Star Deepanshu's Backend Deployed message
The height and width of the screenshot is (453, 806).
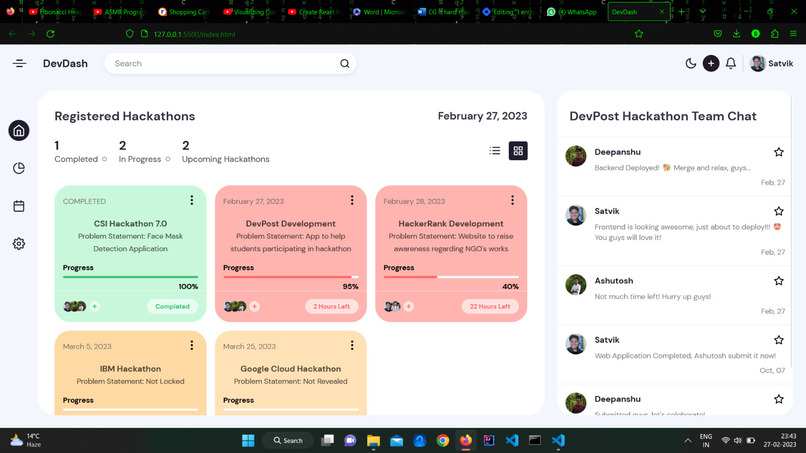point(779,152)
